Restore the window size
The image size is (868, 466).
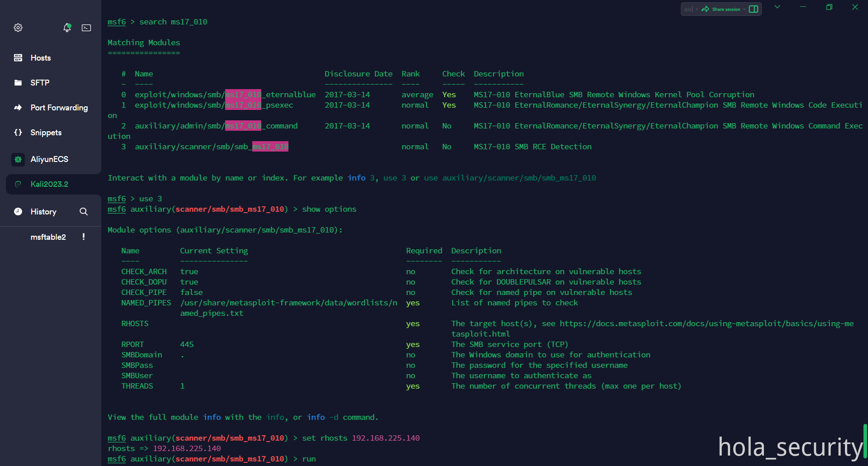coord(829,7)
